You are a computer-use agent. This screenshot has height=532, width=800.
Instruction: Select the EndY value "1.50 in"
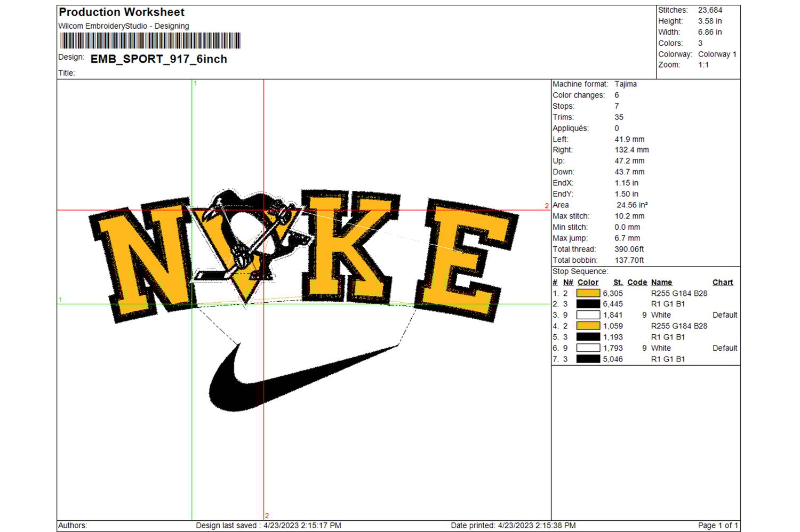[626, 194]
